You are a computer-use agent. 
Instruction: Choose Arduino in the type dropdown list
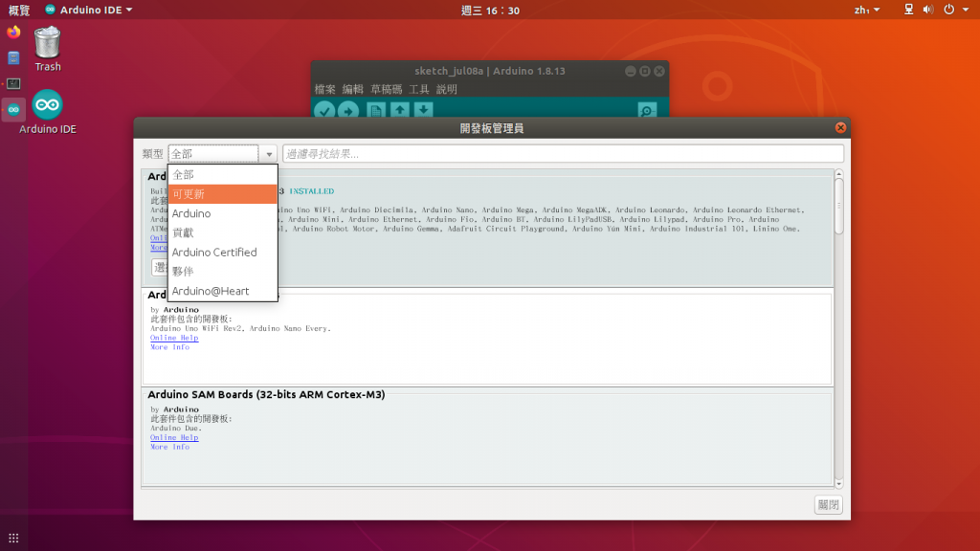(222, 213)
